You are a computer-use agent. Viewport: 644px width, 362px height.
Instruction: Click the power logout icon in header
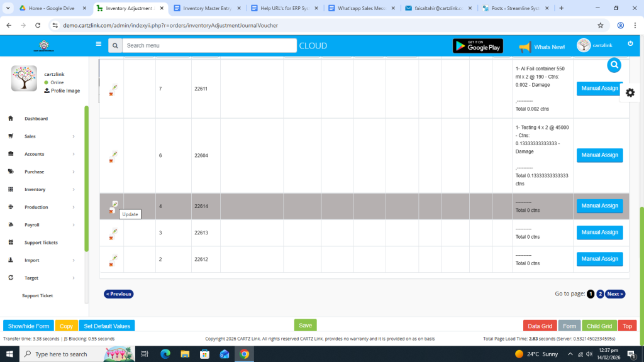tap(630, 43)
